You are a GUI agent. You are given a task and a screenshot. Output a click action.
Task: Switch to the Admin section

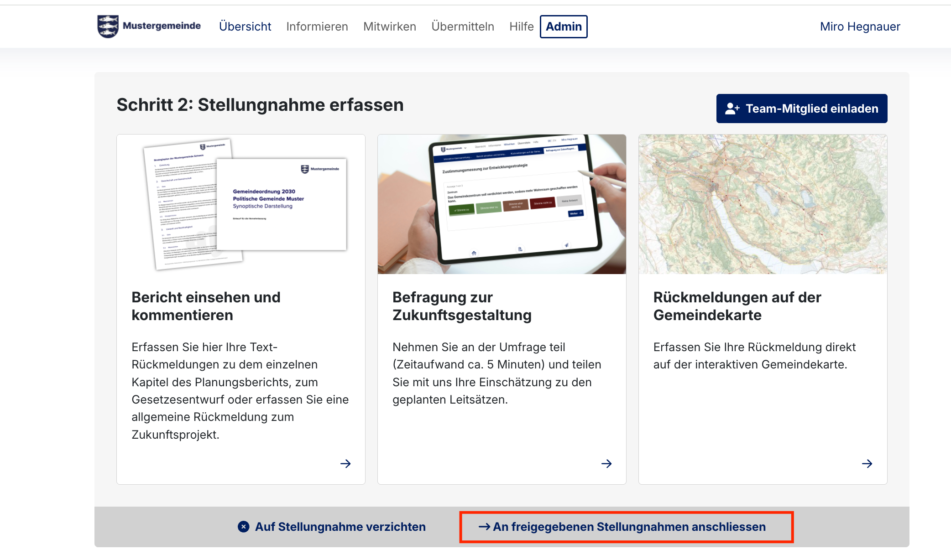click(x=564, y=26)
